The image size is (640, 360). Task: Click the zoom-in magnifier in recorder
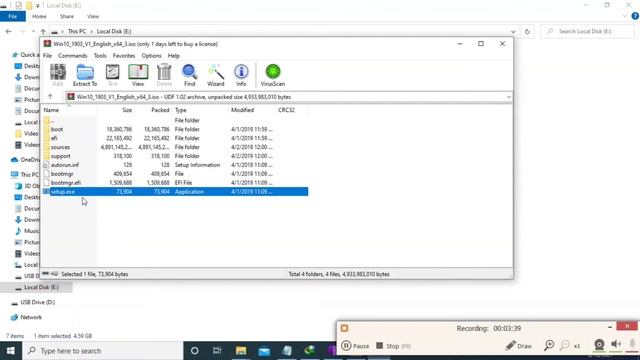coord(549,345)
